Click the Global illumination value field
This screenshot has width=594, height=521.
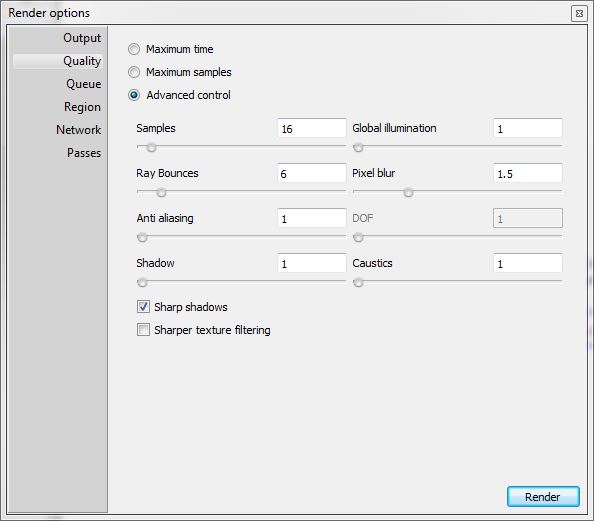tap(528, 128)
